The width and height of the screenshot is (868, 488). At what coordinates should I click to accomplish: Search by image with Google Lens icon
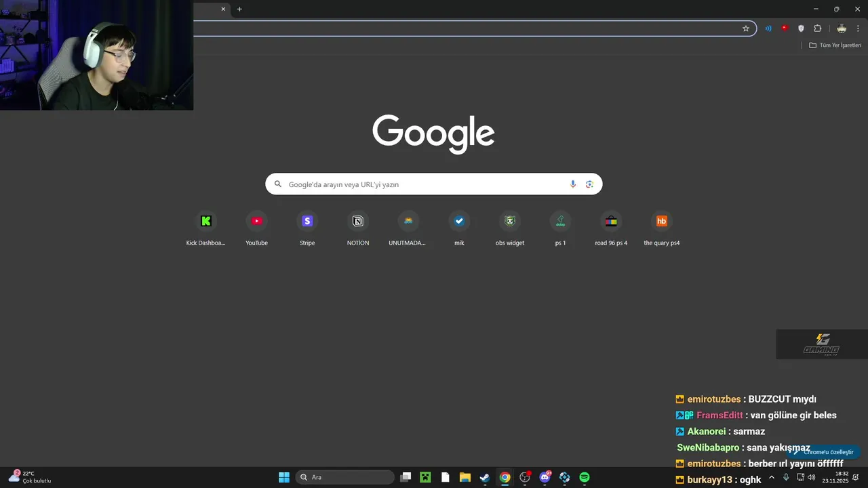pos(589,184)
